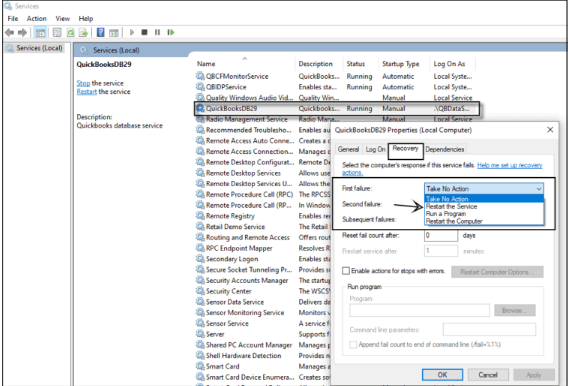568x386 pixels.
Task: Click the gear icon of QBIDPService
Action: (200, 87)
